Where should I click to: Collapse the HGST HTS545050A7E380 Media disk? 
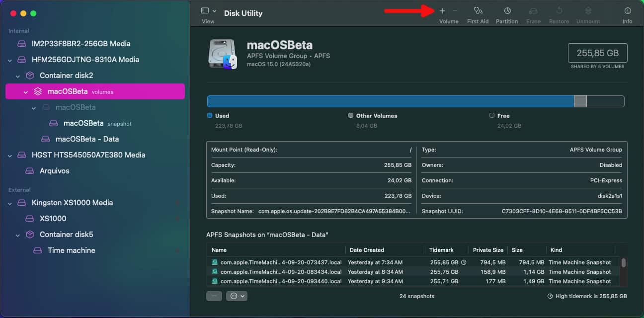(10, 155)
